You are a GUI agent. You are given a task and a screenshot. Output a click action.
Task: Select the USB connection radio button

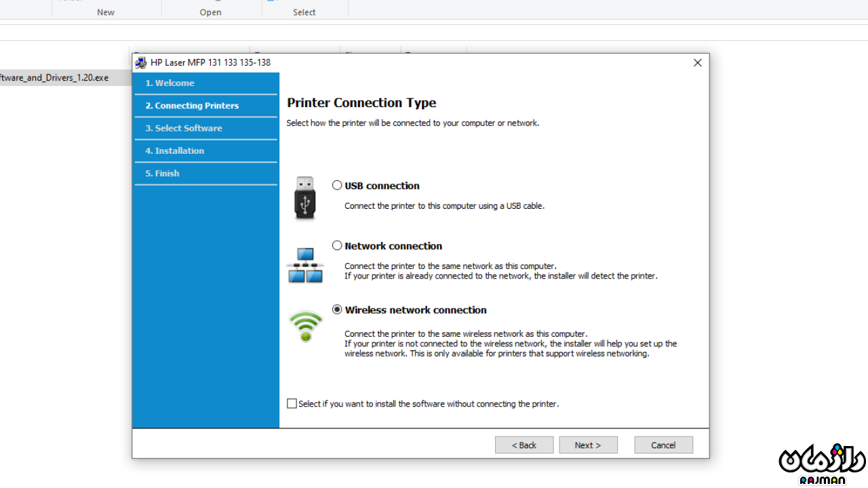(337, 185)
